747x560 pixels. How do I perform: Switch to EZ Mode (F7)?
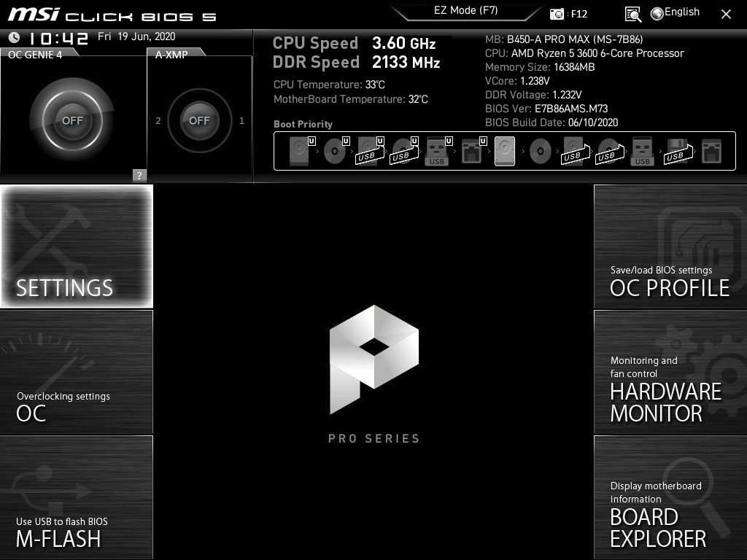pyautogui.click(x=466, y=11)
